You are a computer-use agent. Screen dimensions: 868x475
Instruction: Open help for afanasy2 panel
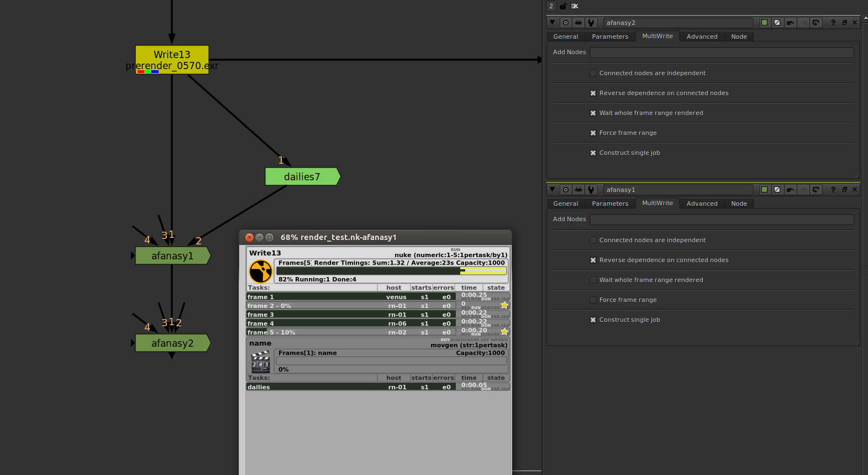833,23
